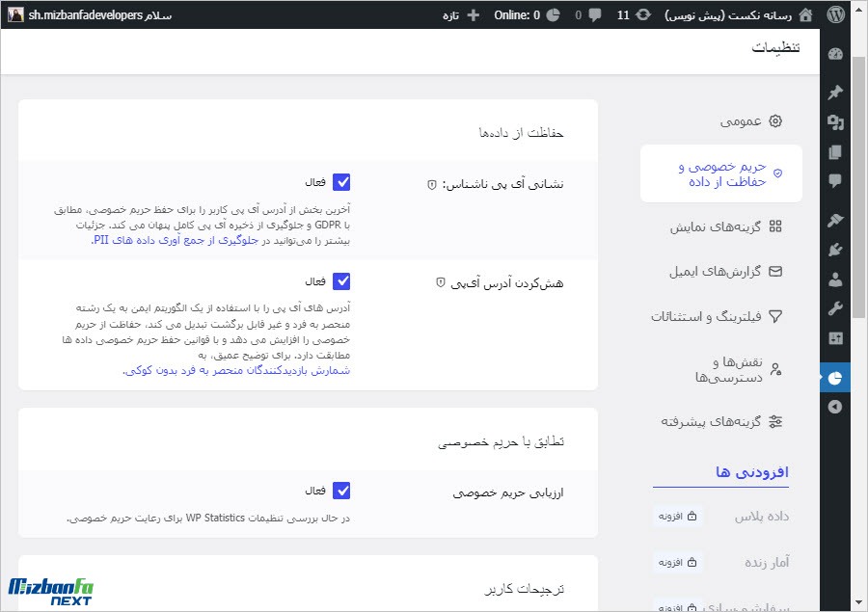This screenshot has height=612, width=868.
Task: Open the sh.mizbanfadevelopers سلام account menu
Action: [90, 15]
